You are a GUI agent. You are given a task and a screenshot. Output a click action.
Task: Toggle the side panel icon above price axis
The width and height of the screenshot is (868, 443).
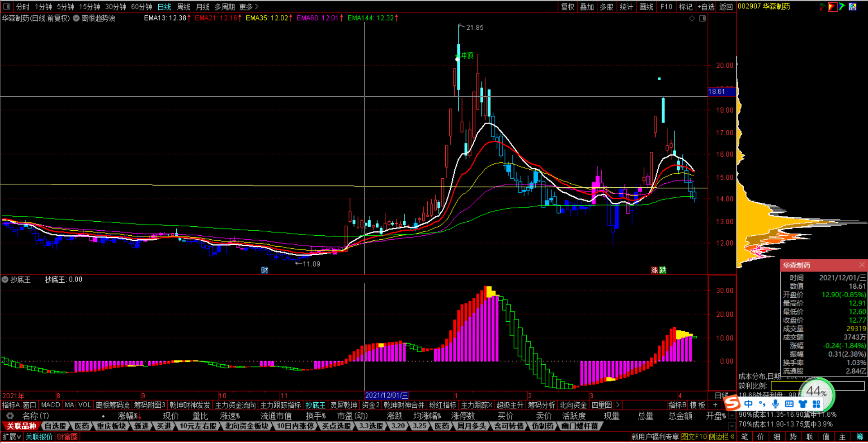tap(703, 19)
